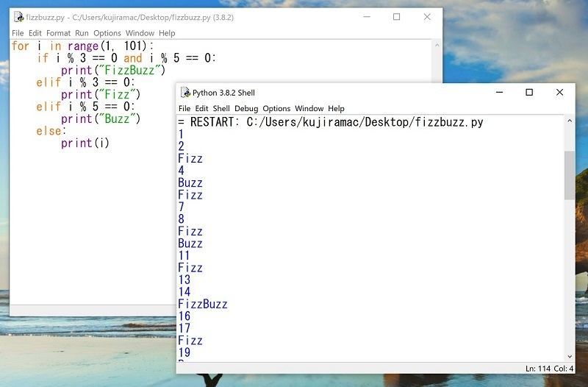The height and width of the screenshot is (387, 588).
Task: Open the Python Shell's Edit menu
Action: coord(201,109)
